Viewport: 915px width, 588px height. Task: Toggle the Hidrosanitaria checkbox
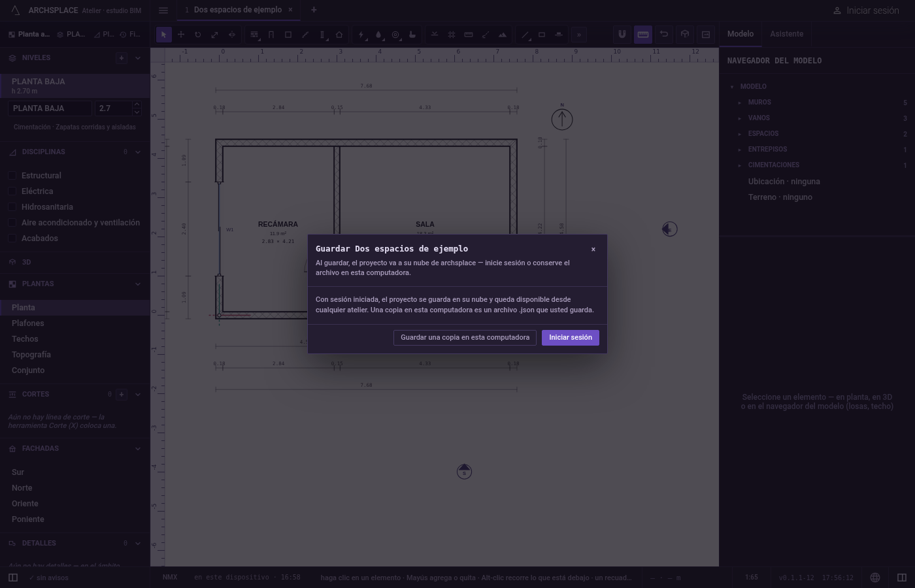[x=12, y=207]
